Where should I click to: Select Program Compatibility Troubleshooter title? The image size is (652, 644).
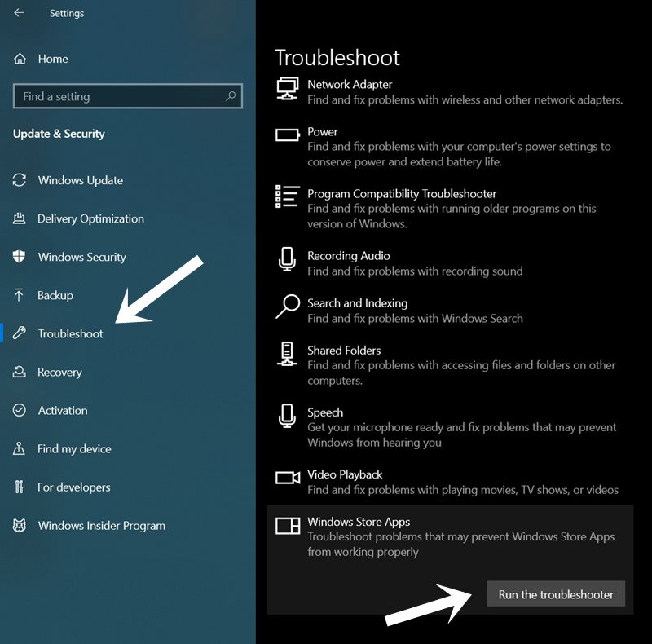pos(402,193)
